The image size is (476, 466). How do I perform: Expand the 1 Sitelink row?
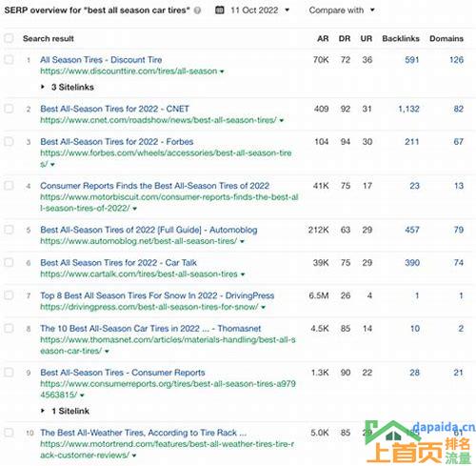pyautogui.click(x=65, y=411)
